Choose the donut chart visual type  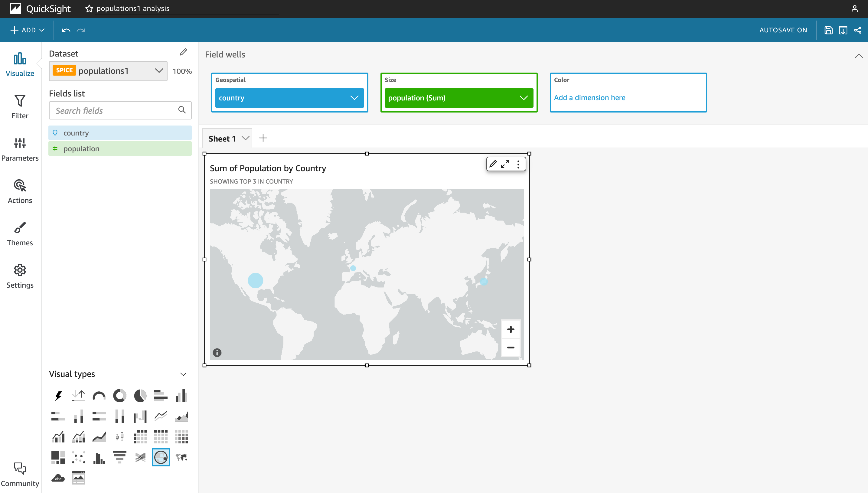pos(119,396)
